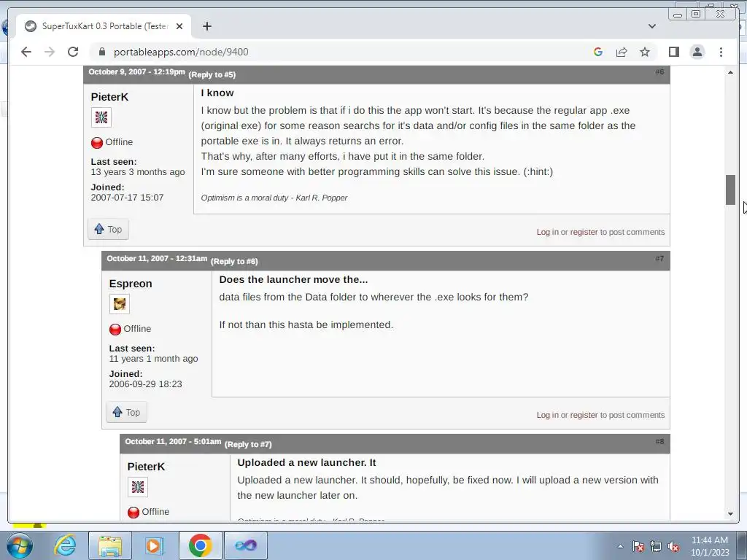
Task: Go back to the previous page
Action: click(26, 52)
